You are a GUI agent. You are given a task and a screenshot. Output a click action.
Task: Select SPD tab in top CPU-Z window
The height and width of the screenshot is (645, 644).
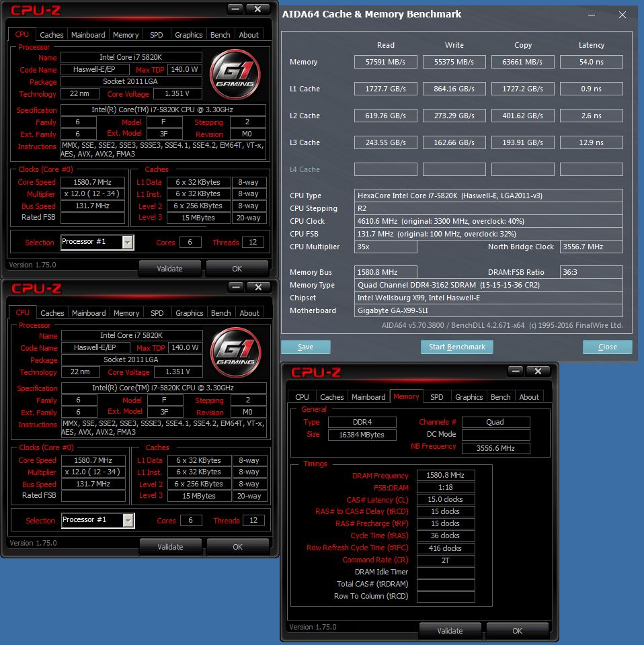coord(157,35)
